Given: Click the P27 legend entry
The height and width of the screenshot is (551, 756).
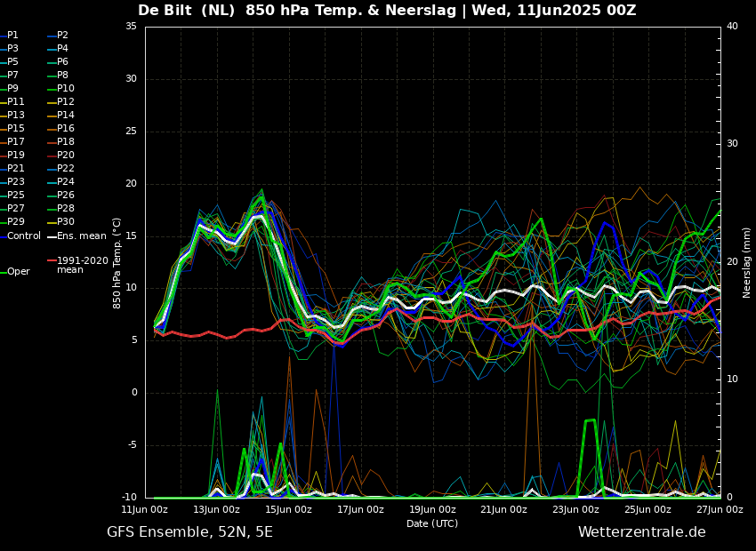Looking at the screenshot, I should (x=15, y=209).
